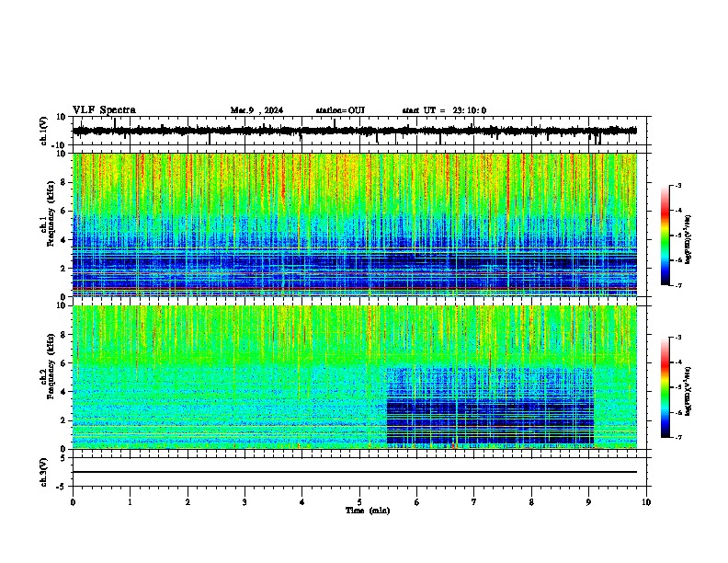Click the ch.1 colorbar "log(PSD)" label

tap(688, 240)
